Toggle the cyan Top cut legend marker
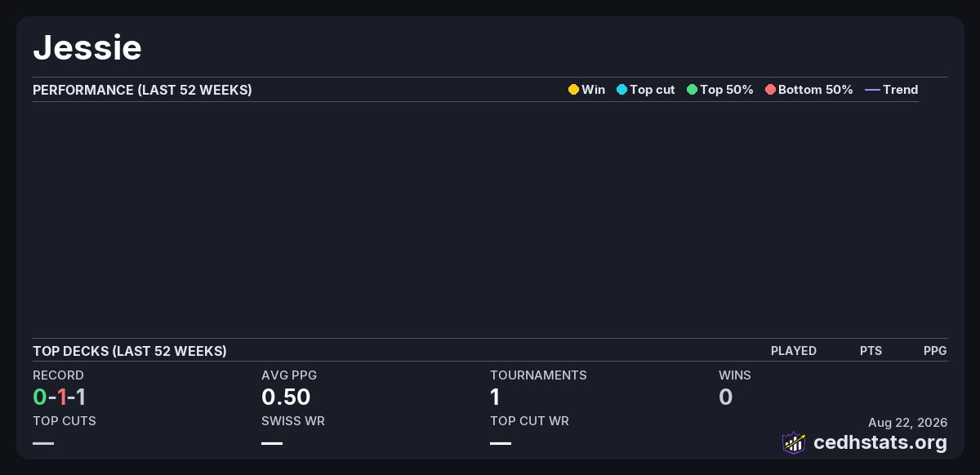Viewport: 980px width, 475px height. pos(621,90)
